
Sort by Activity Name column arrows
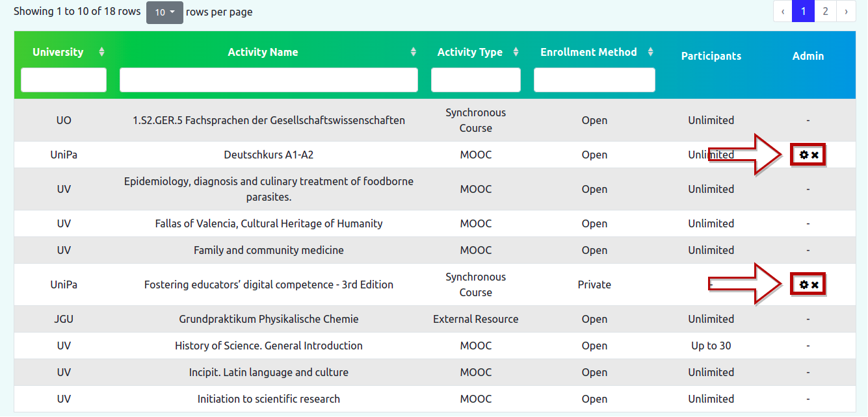[x=414, y=52]
